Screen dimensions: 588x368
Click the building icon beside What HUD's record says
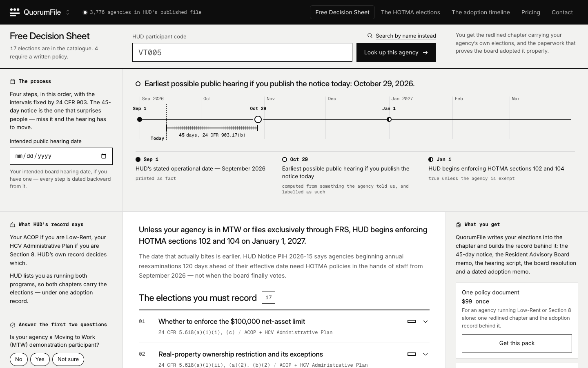(13, 224)
